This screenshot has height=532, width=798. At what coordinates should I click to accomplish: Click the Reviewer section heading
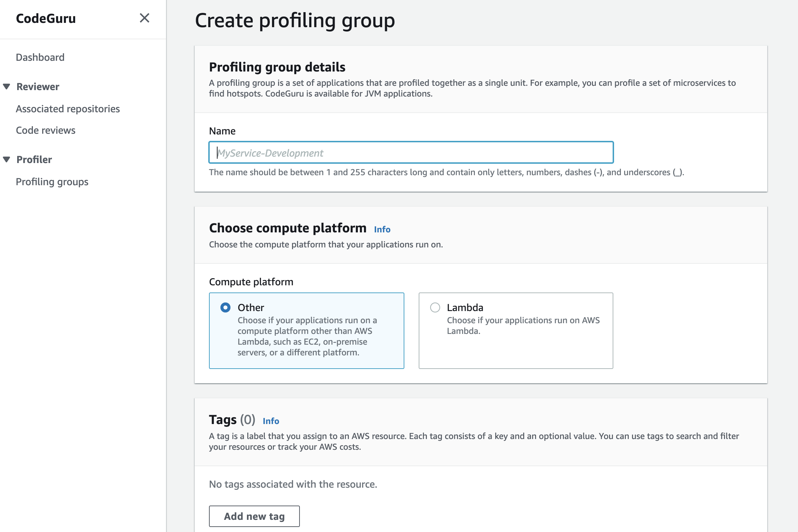point(38,87)
